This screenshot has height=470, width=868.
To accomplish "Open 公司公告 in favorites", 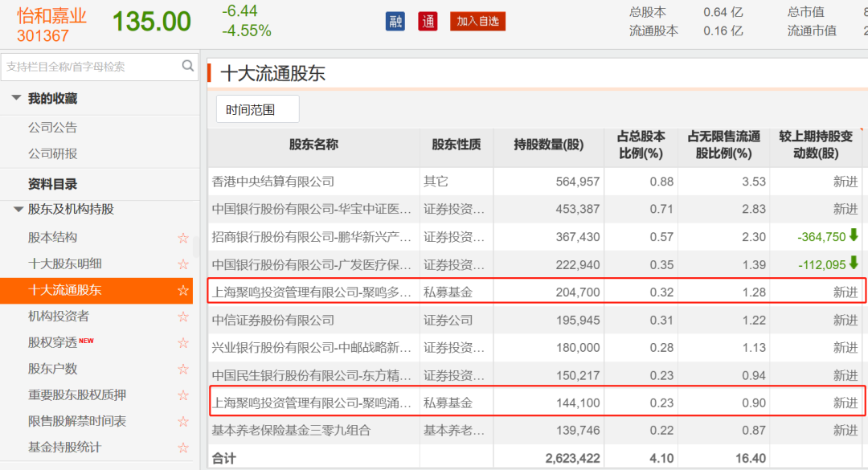I will coord(52,127).
